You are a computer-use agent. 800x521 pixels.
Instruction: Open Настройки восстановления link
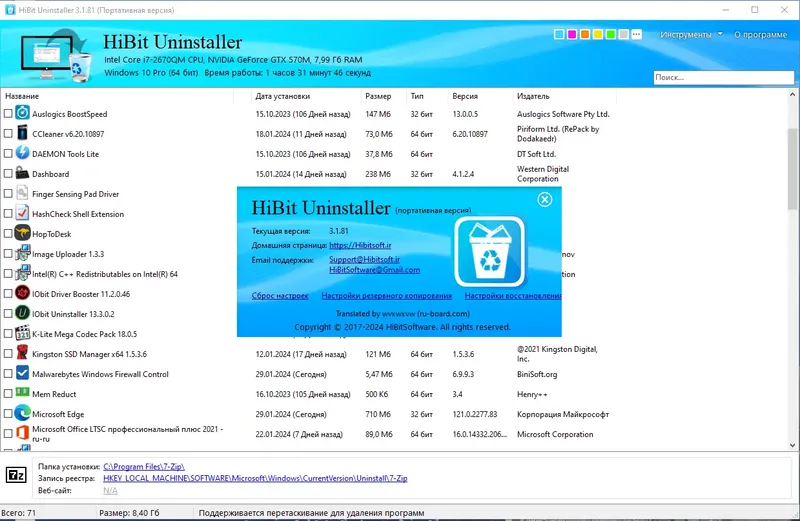pos(513,295)
